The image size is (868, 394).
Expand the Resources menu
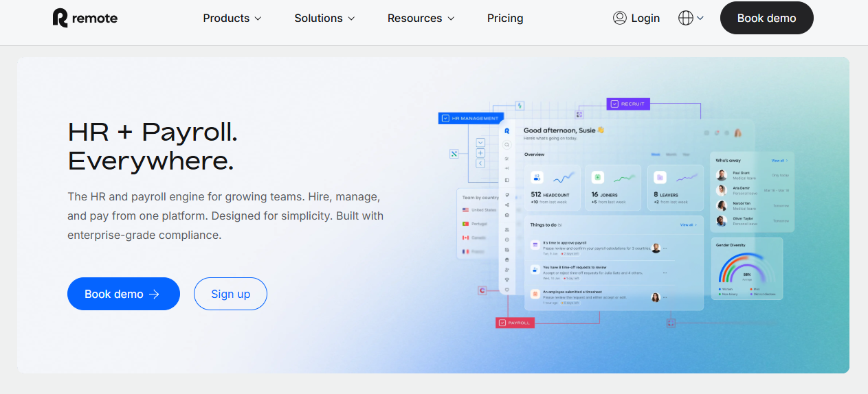(421, 19)
